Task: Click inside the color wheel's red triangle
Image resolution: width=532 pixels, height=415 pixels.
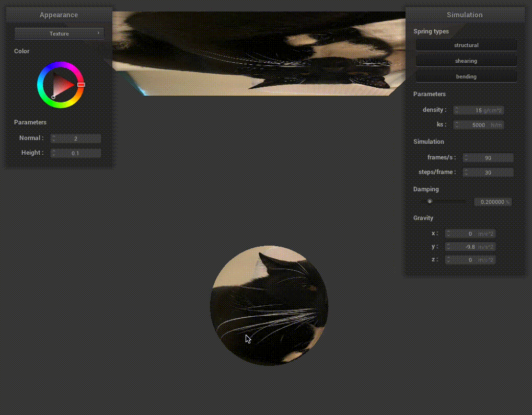Action: 62,85
